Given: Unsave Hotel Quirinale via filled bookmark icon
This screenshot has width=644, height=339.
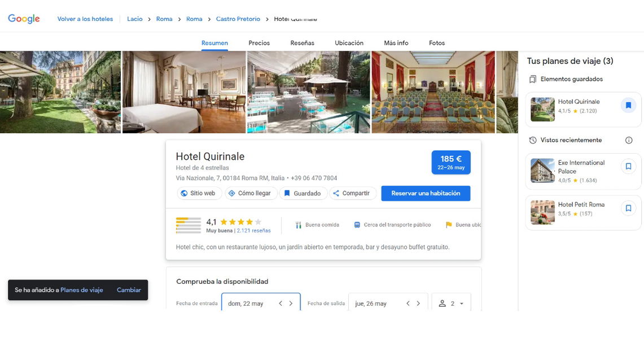Looking at the screenshot, I should click(x=628, y=105).
